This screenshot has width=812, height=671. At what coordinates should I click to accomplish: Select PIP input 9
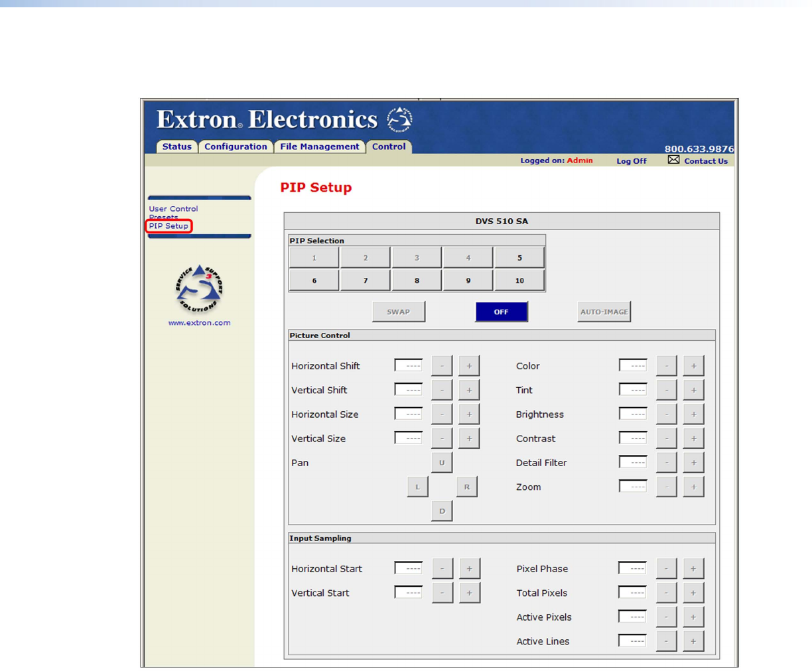[x=468, y=280]
